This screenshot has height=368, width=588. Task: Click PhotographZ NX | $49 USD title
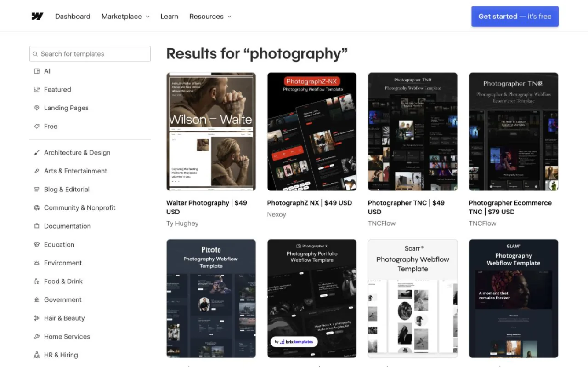(x=310, y=203)
